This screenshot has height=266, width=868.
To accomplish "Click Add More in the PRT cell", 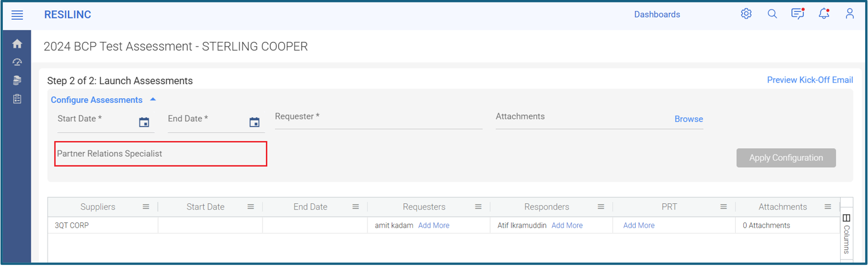I will coord(639,225).
